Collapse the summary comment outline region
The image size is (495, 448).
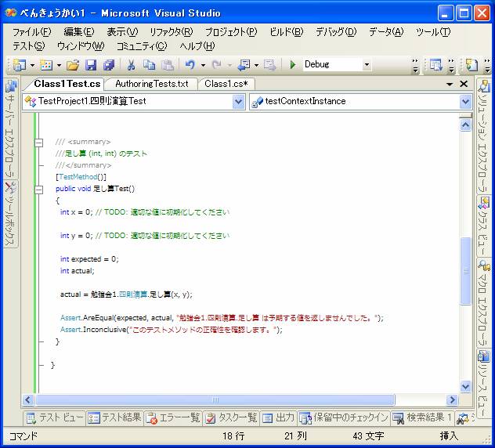(38, 142)
